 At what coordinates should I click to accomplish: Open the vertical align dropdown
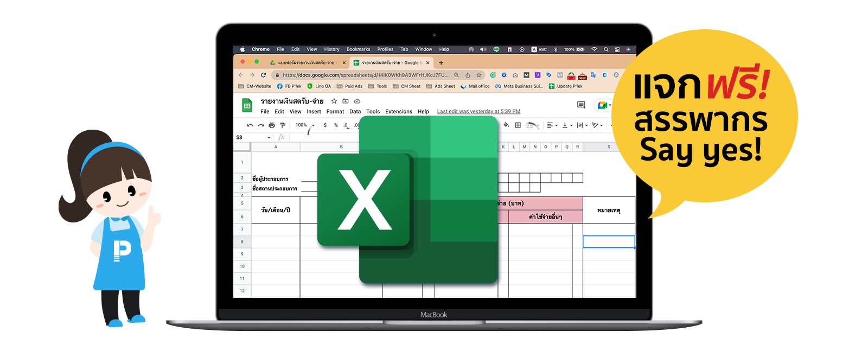pyautogui.click(x=567, y=125)
